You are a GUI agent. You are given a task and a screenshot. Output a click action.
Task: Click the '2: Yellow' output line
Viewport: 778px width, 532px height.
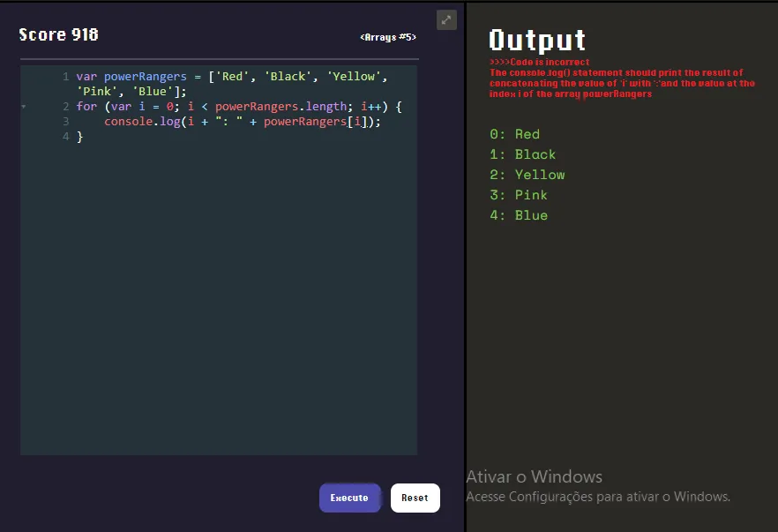527,175
